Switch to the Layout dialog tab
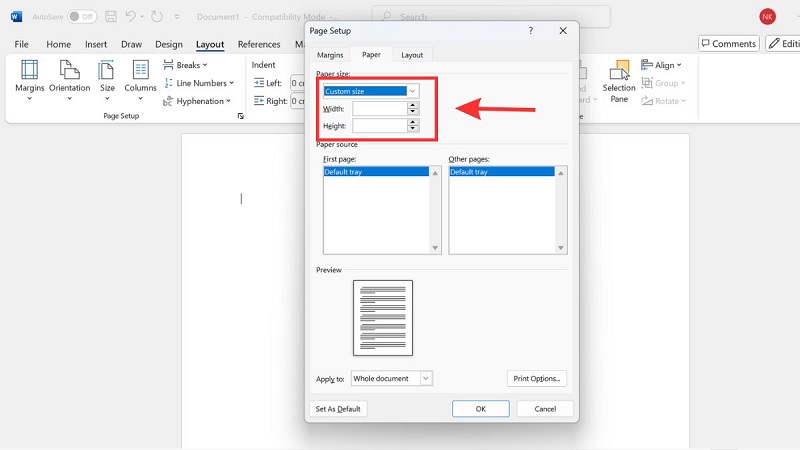 [x=412, y=55]
